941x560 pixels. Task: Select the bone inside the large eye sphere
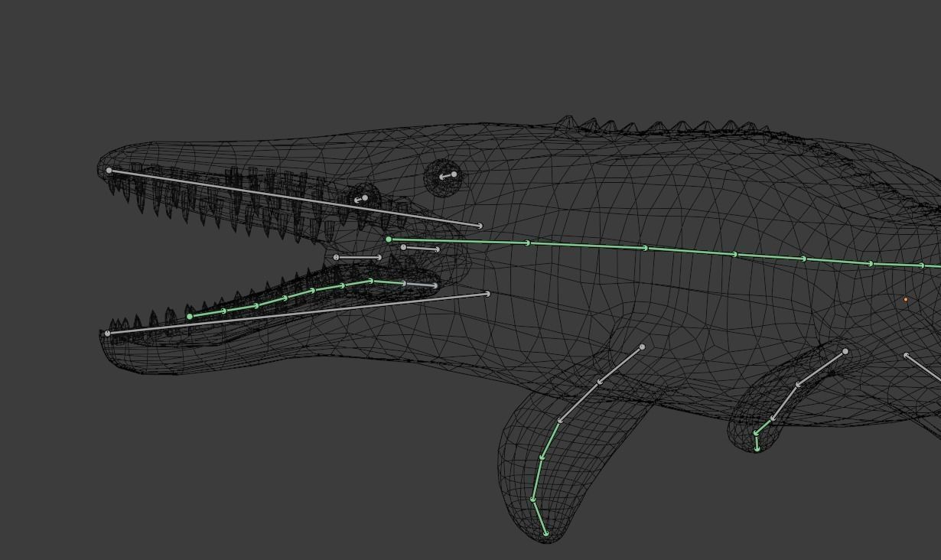pyautogui.click(x=448, y=176)
